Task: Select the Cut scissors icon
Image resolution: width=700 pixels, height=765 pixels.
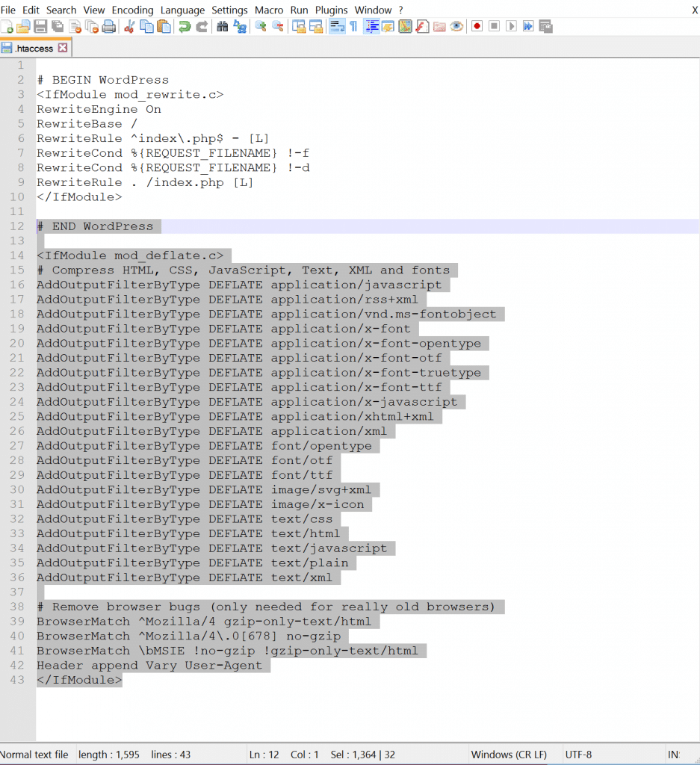Action: [128, 26]
